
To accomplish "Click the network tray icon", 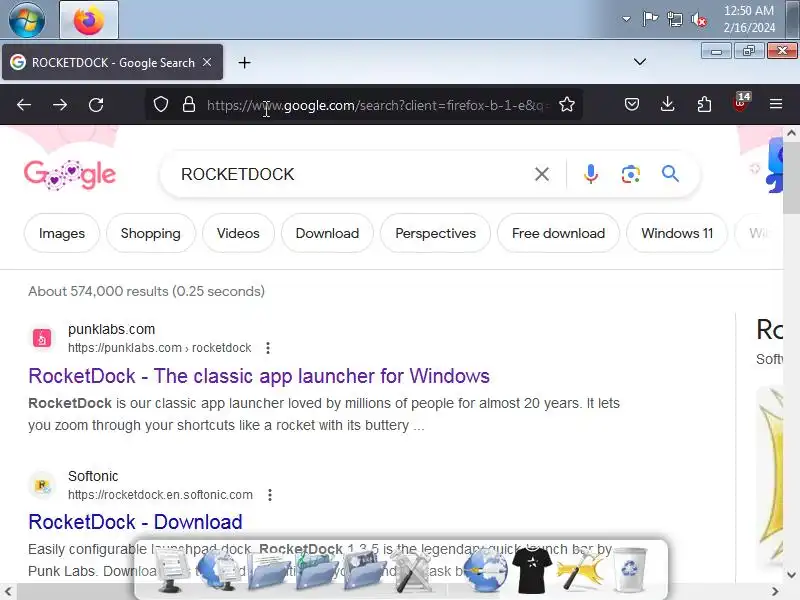I will coord(674,20).
